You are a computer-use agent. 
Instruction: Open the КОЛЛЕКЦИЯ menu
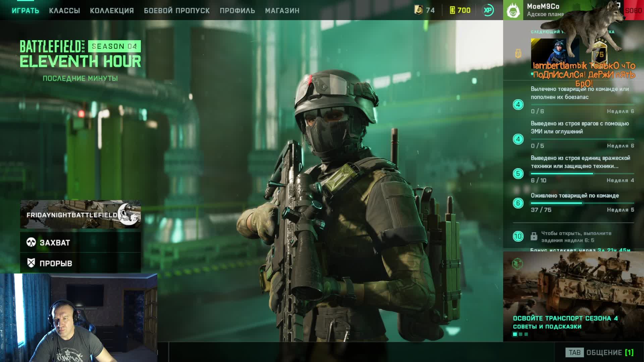click(111, 10)
